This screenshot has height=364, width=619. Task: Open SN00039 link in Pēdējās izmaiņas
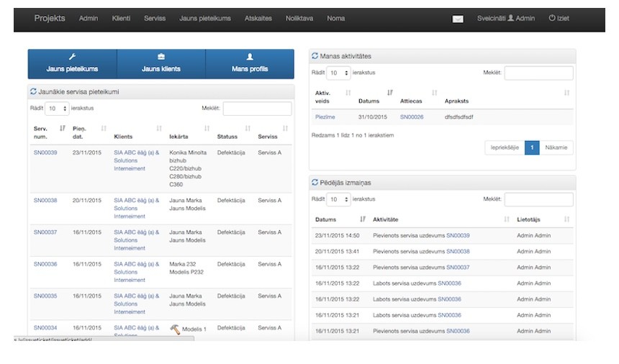pyautogui.click(x=458, y=235)
